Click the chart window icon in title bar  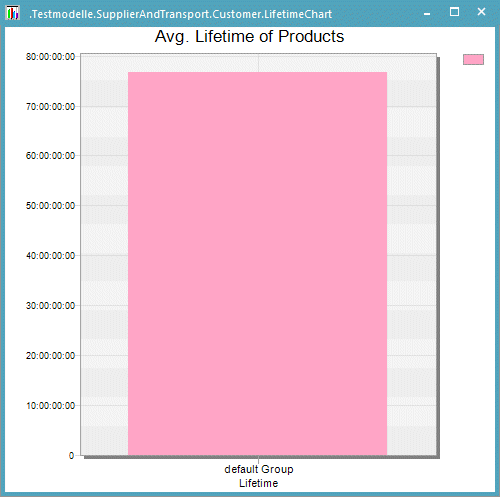13,13
